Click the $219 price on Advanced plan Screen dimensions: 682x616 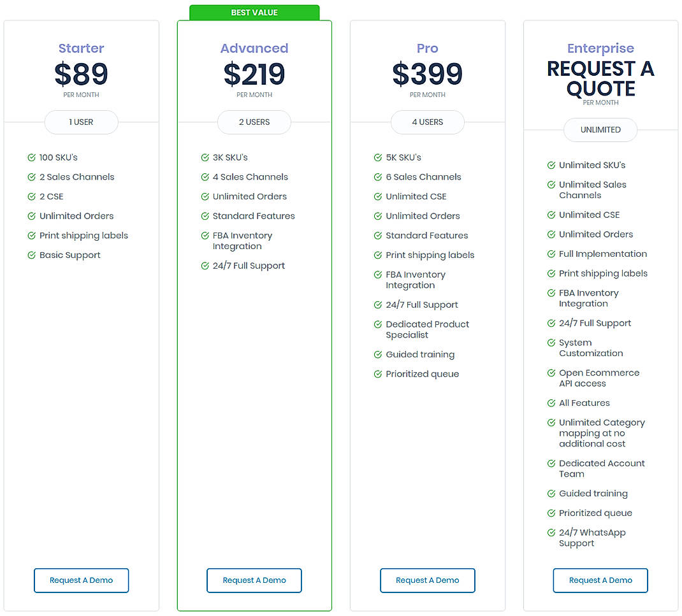tap(254, 75)
